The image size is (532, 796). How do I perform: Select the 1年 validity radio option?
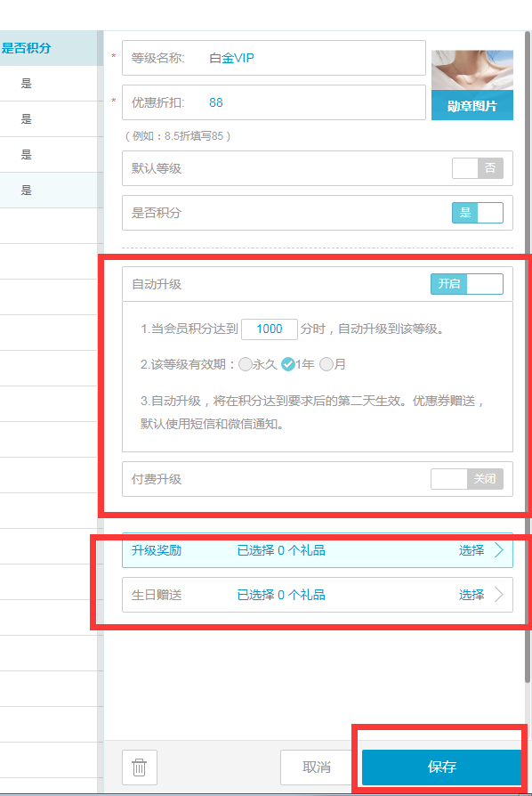[x=288, y=364]
